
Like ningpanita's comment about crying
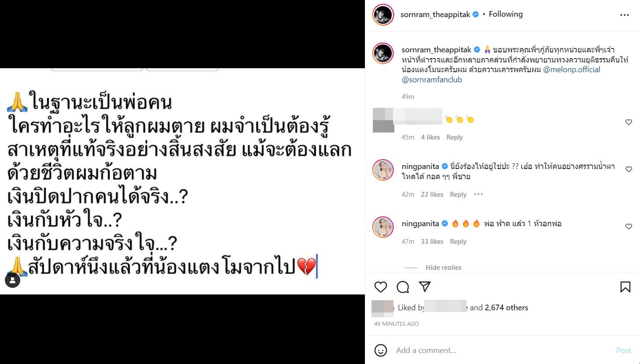click(629, 169)
